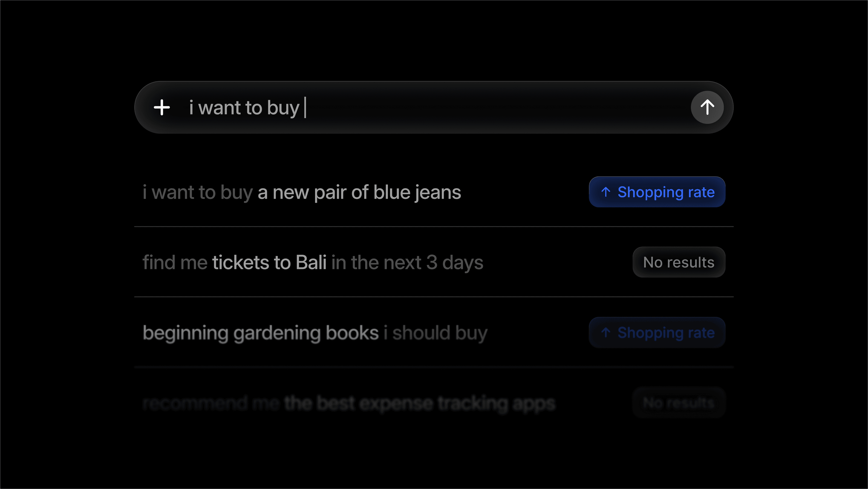Select the blue jeans search suggestion
This screenshot has width=868, height=489.
(x=302, y=192)
